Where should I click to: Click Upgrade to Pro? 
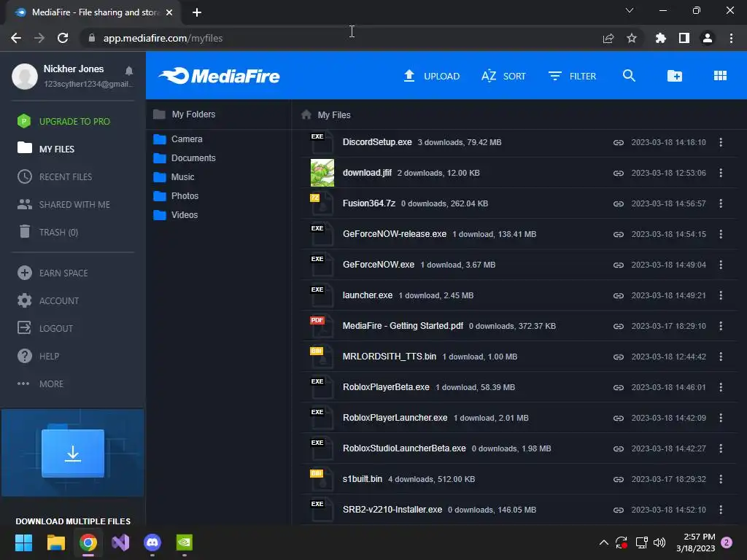click(x=63, y=122)
